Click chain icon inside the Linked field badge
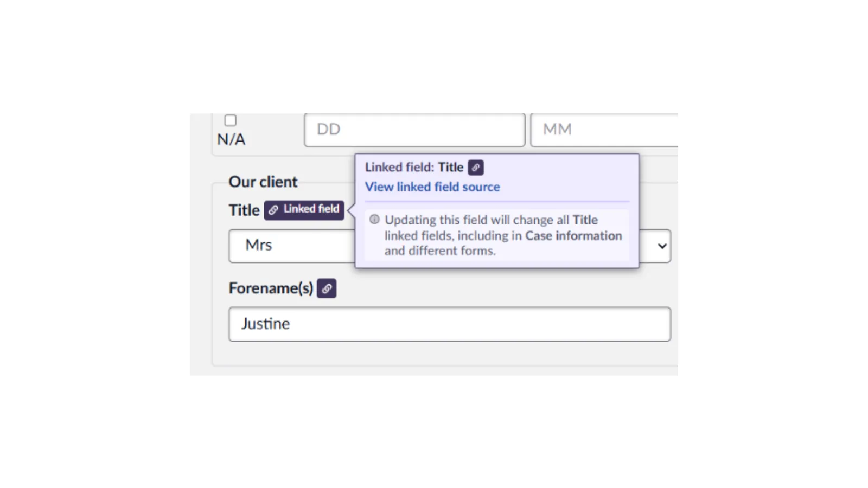The height and width of the screenshot is (488, 868). [273, 210]
